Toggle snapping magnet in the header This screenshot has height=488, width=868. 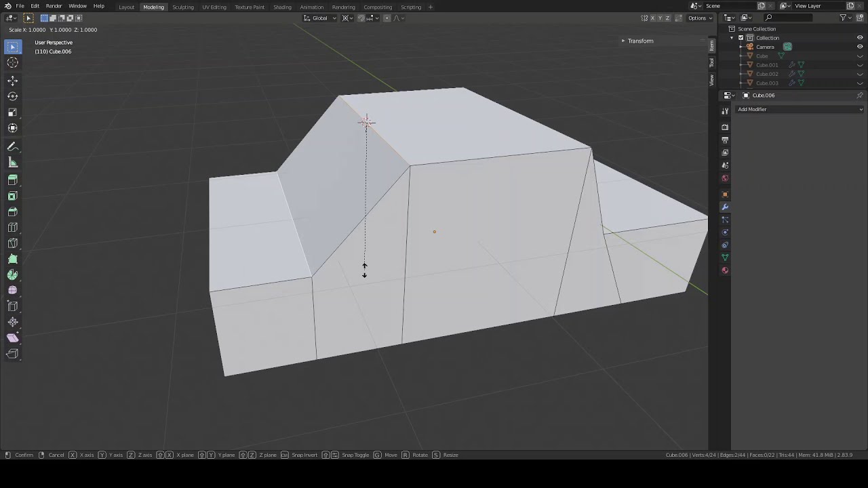click(361, 18)
